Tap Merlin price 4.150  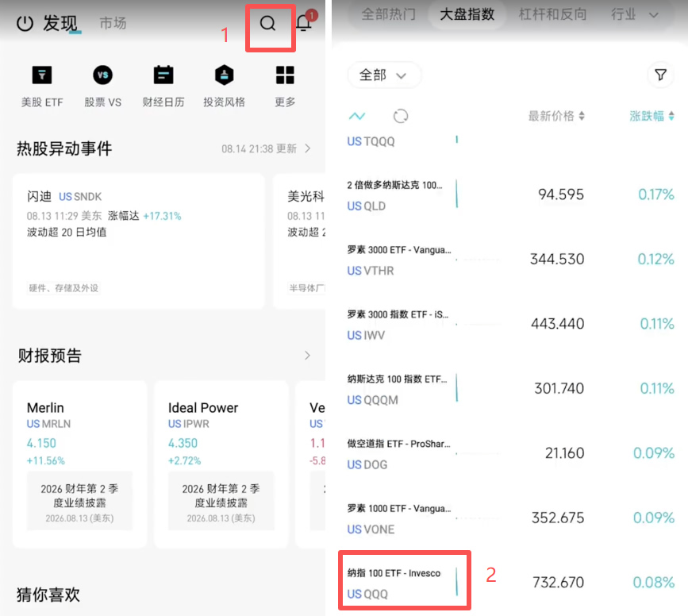tap(41, 443)
